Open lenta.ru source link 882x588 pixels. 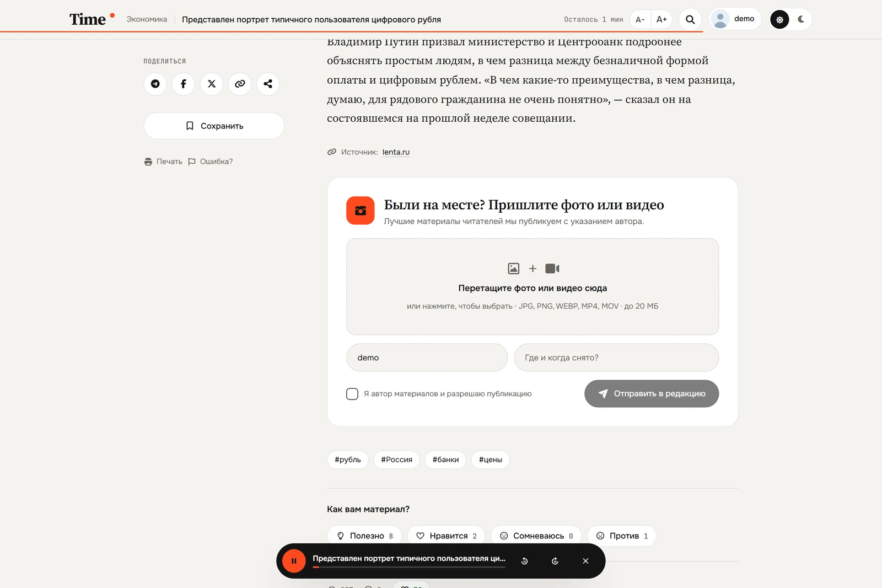click(x=396, y=152)
